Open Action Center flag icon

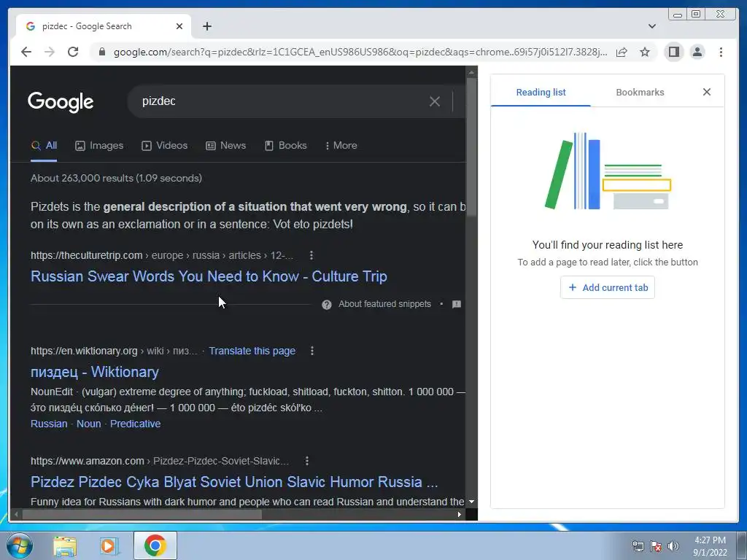coord(656,546)
